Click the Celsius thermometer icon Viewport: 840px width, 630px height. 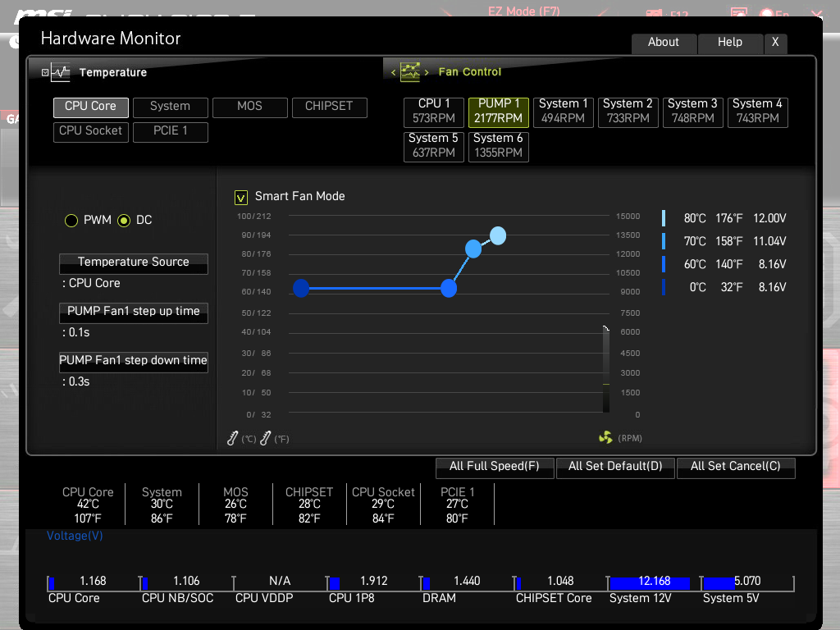[x=232, y=438]
